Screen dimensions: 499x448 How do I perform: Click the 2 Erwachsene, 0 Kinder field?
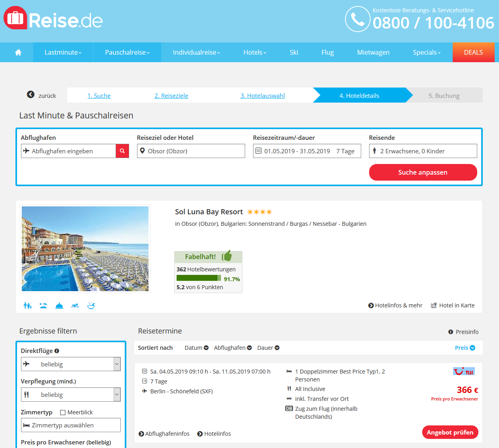423,151
